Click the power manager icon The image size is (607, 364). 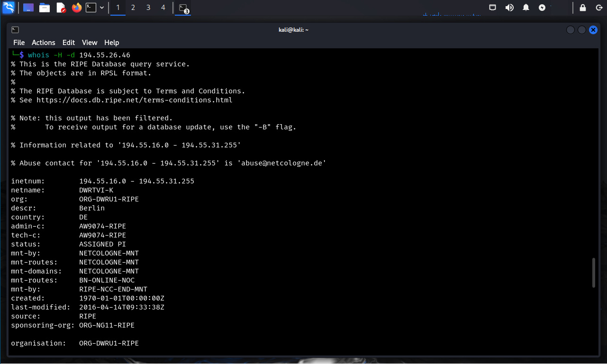click(x=542, y=8)
